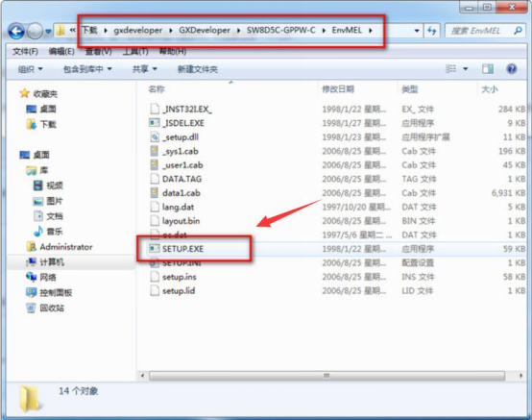Viewport: 532px width, 420px height.
Task: Select 收藏夹 in navigation pane
Action: coord(45,94)
